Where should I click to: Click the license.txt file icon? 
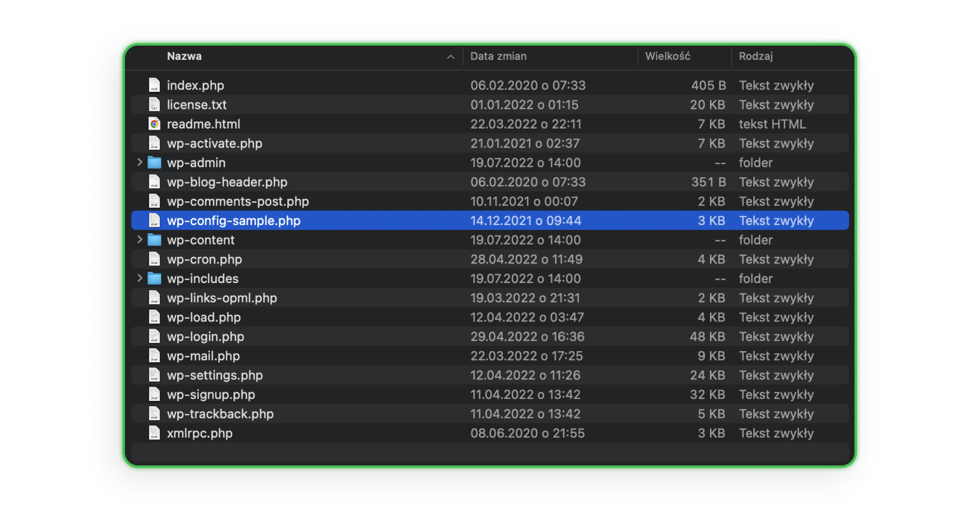click(155, 105)
